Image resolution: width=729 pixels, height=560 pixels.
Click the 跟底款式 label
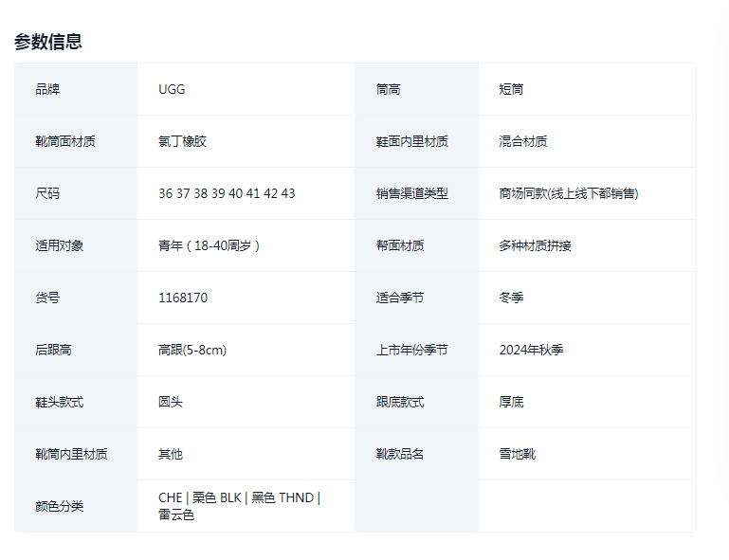[x=400, y=401]
